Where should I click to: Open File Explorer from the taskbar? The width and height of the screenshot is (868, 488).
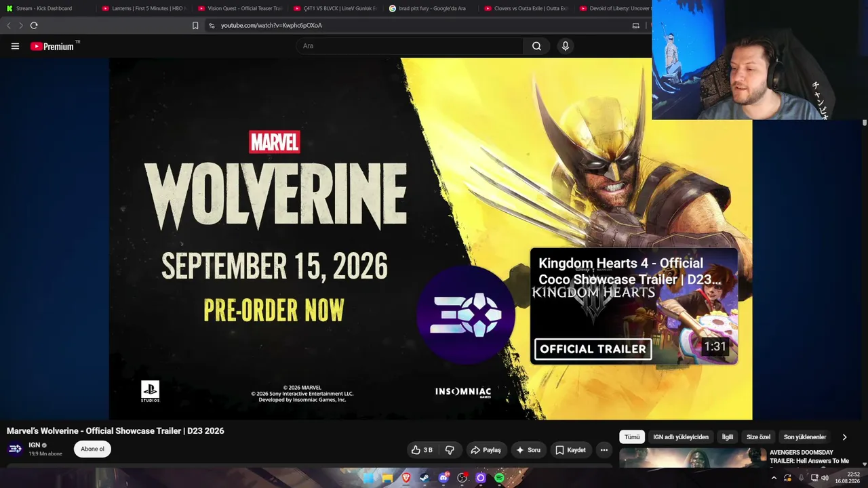tap(387, 478)
